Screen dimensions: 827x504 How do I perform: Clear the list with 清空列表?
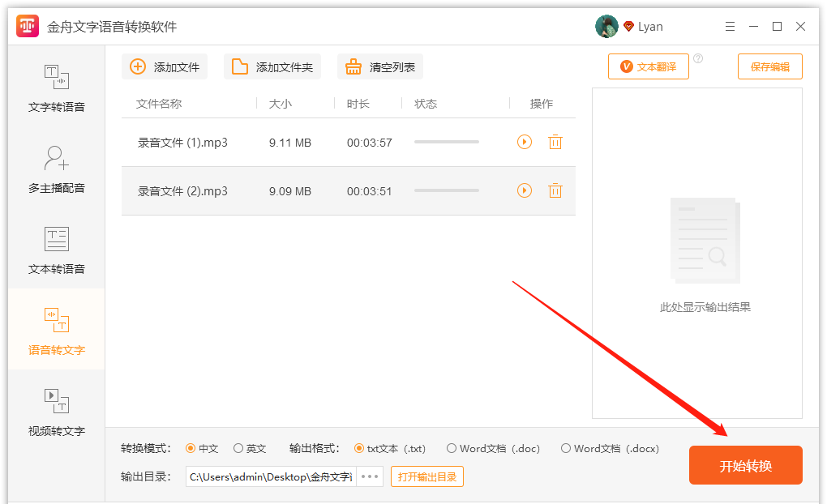[x=380, y=67]
